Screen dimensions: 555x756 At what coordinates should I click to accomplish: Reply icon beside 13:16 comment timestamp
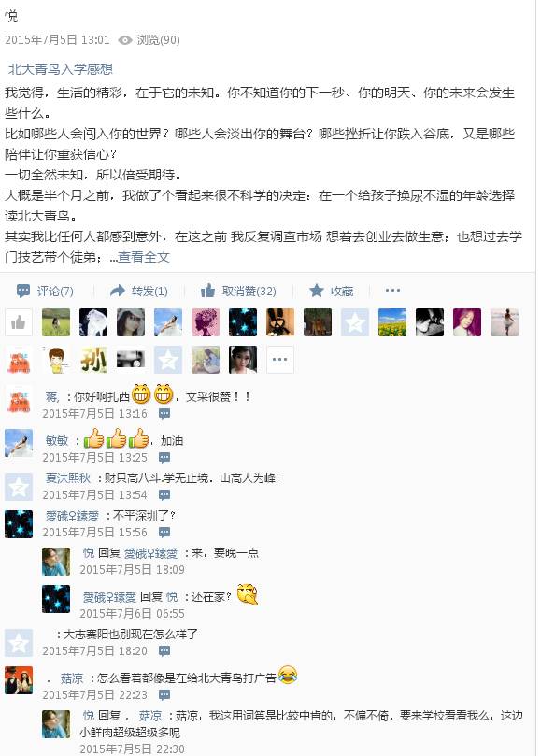tap(164, 414)
